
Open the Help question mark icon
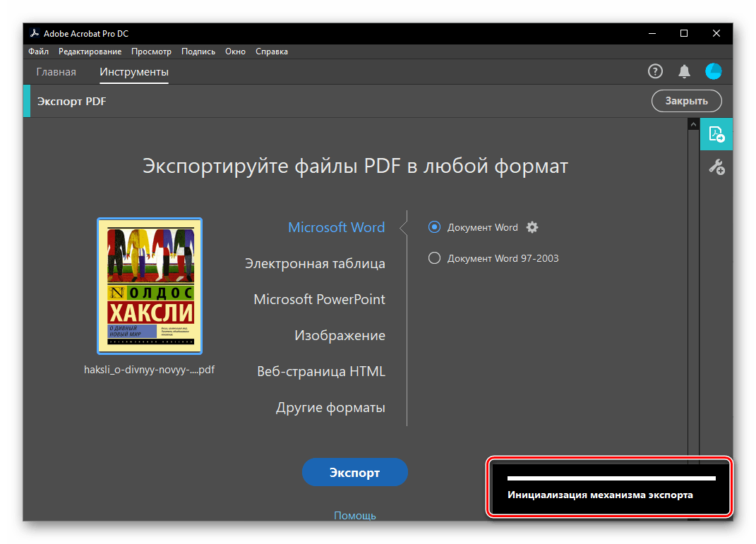point(655,72)
